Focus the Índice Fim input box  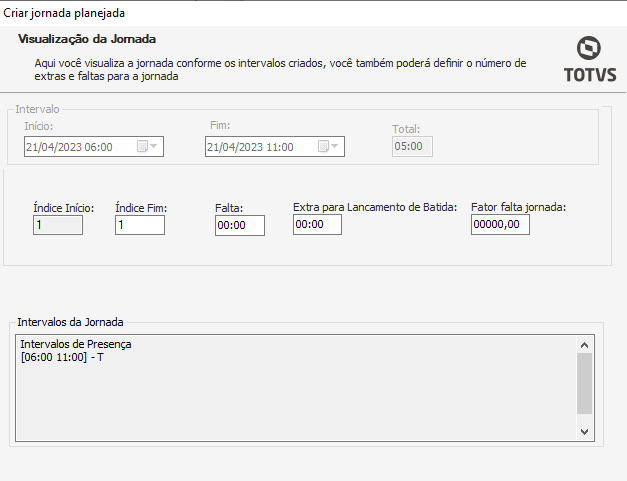pyautogui.click(x=139, y=226)
